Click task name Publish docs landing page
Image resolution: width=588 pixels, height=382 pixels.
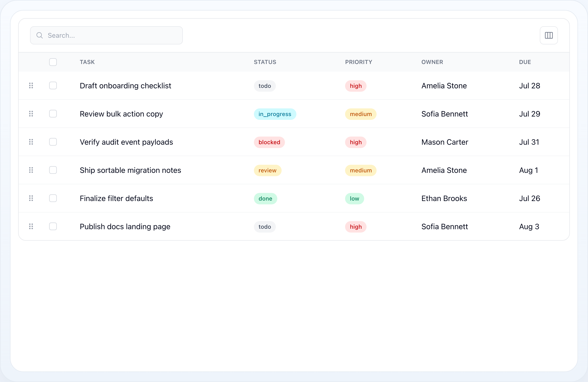point(125,227)
